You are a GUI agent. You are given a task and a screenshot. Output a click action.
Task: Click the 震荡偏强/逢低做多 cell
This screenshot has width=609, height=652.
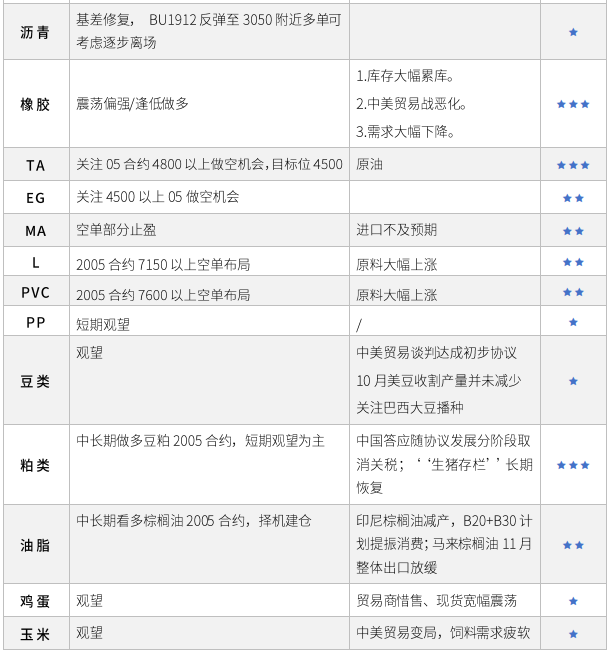(132, 104)
